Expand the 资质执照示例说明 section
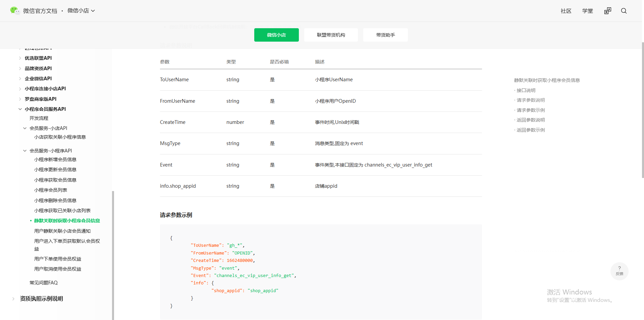Viewport: 644px width, 320px height. [13, 299]
